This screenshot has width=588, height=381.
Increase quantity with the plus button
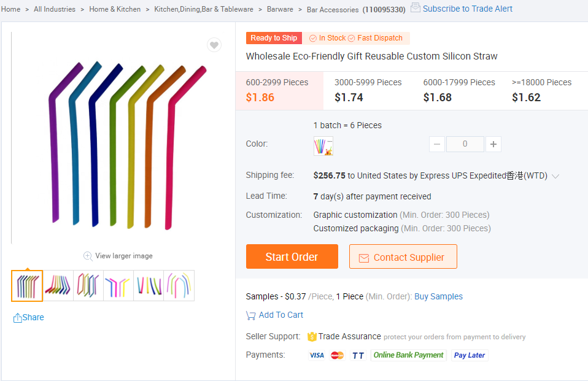click(x=493, y=144)
